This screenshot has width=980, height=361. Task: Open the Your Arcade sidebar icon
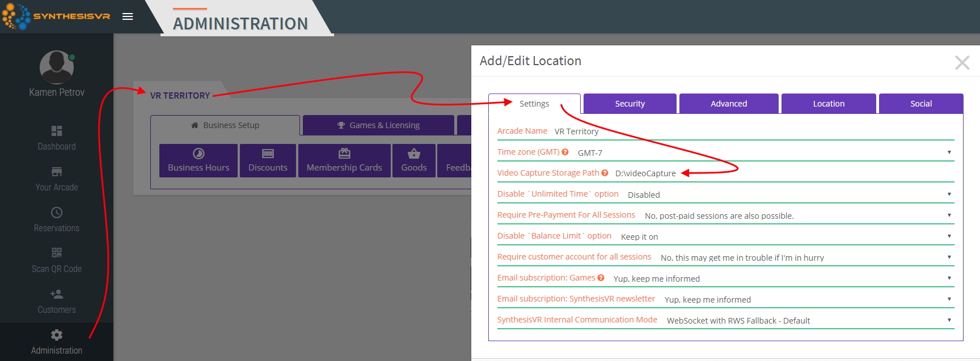coord(57,172)
